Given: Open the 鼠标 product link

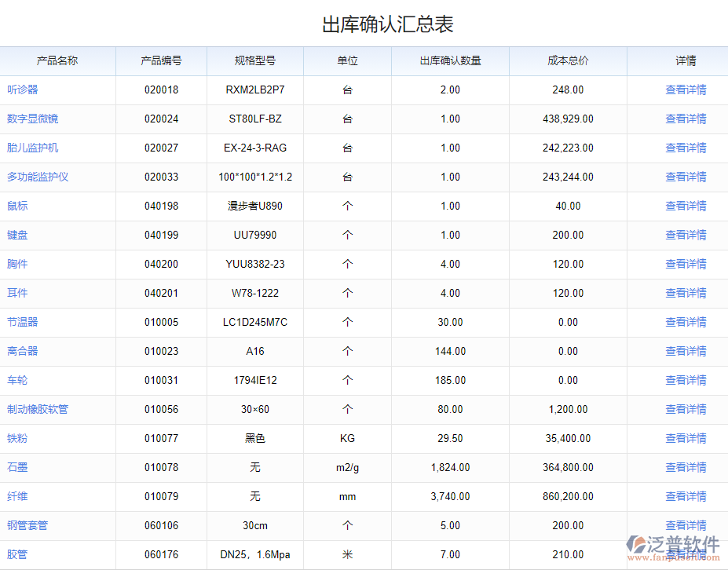Looking at the screenshot, I should point(17,206).
